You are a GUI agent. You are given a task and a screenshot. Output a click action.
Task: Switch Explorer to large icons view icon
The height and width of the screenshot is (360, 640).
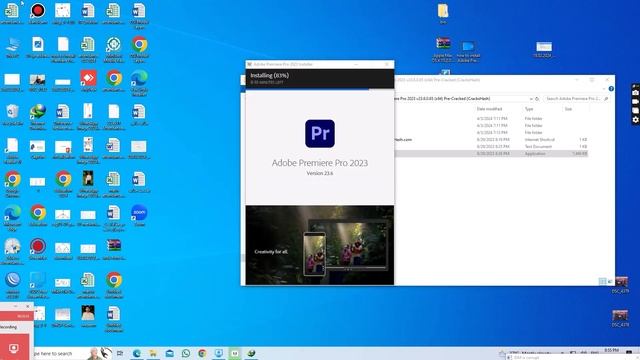[610, 281]
